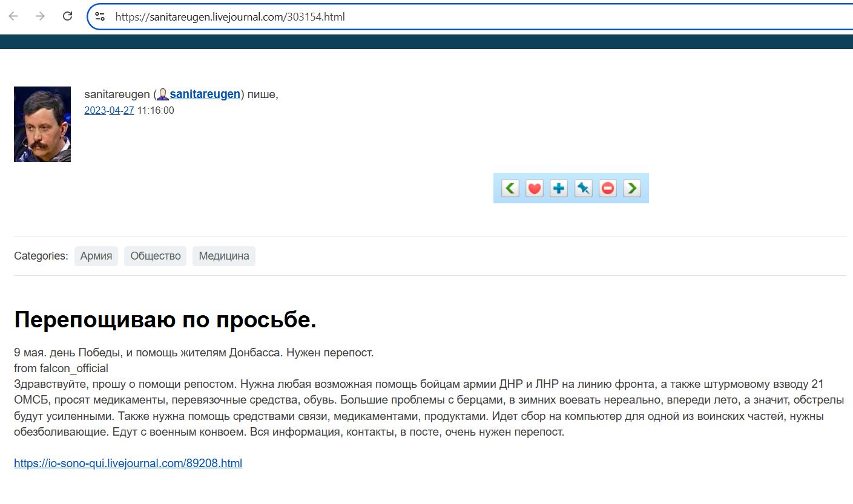Click the red heart icon

[535, 188]
